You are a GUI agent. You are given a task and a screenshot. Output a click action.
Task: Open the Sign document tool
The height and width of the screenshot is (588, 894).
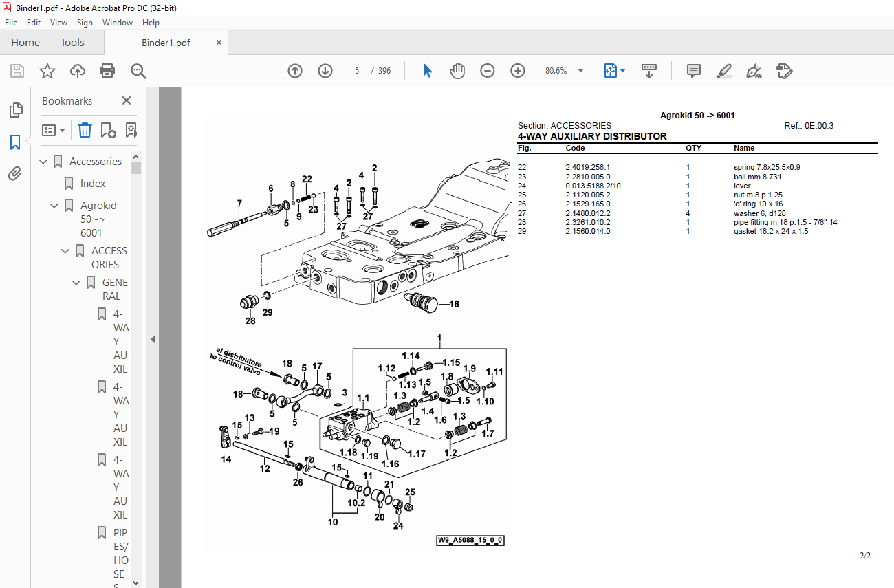[x=754, y=70]
